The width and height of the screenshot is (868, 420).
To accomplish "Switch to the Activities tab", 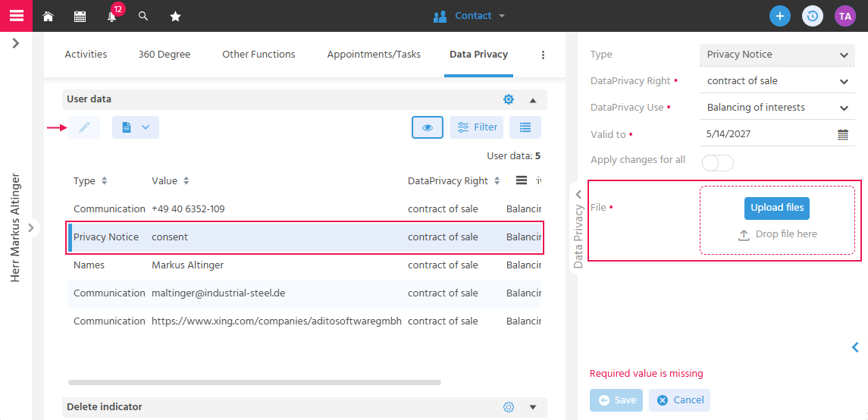I will coord(86,55).
